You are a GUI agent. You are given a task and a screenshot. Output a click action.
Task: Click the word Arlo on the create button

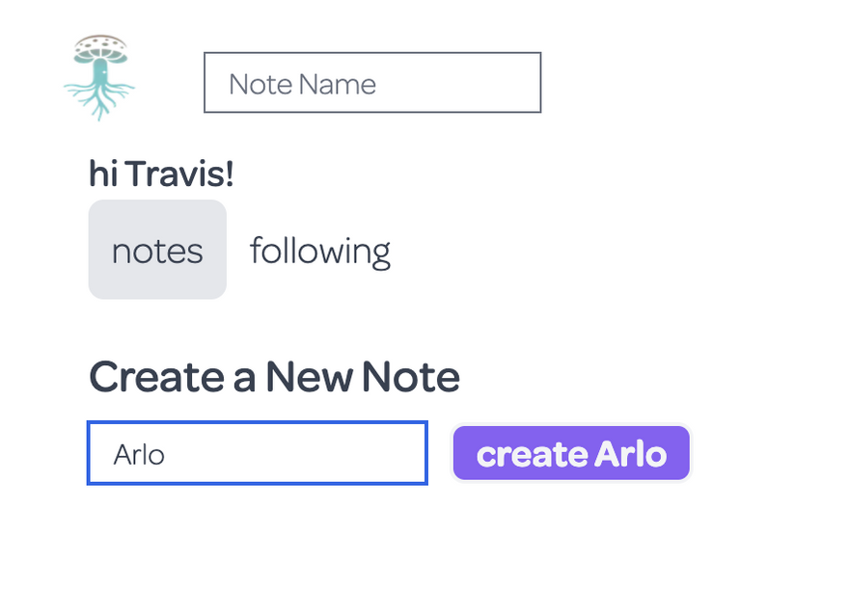tap(630, 454)
